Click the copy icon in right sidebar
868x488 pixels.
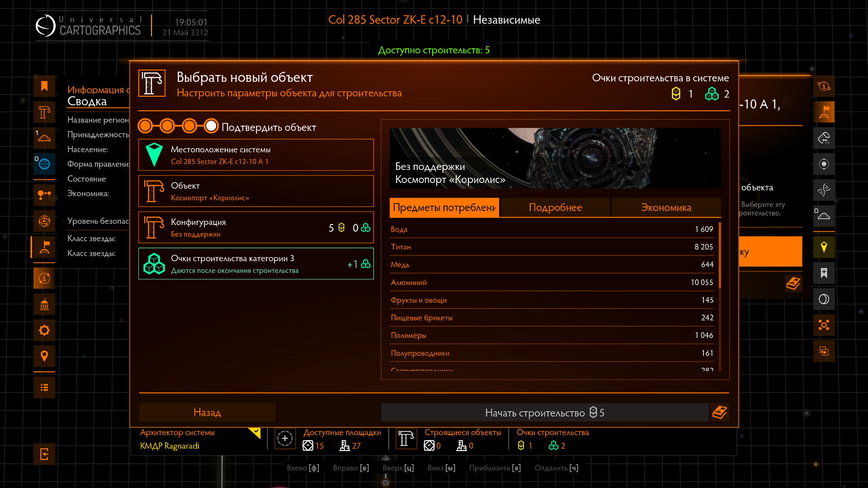tap(824, 351)
